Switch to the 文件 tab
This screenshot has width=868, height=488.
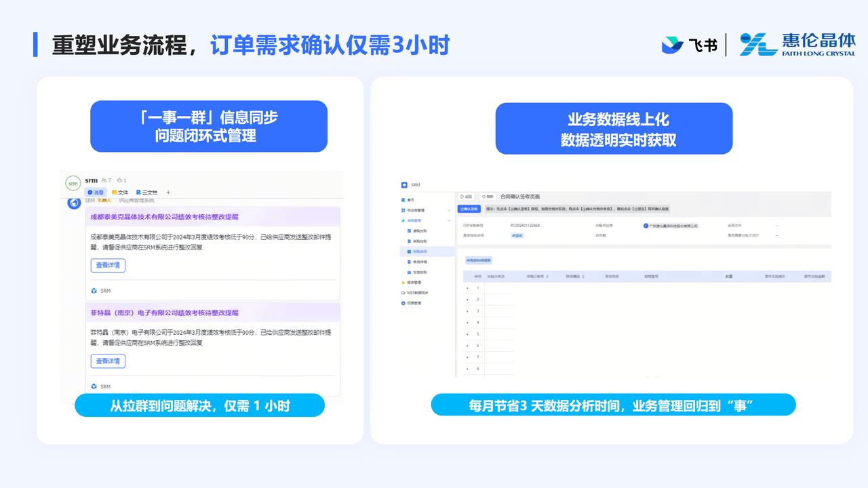click(x=119, y=192)
